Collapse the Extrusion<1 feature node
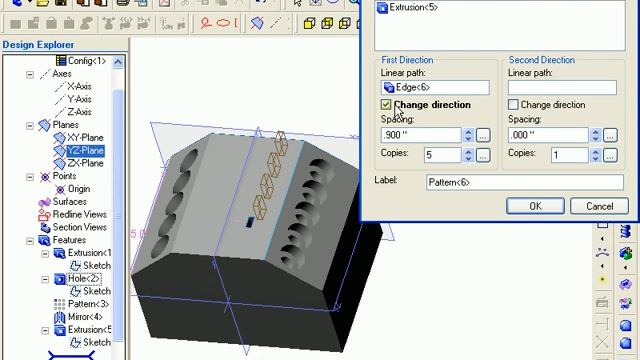Screen dimensions: 640x360 pyautogui.click(x=45, y=253)
